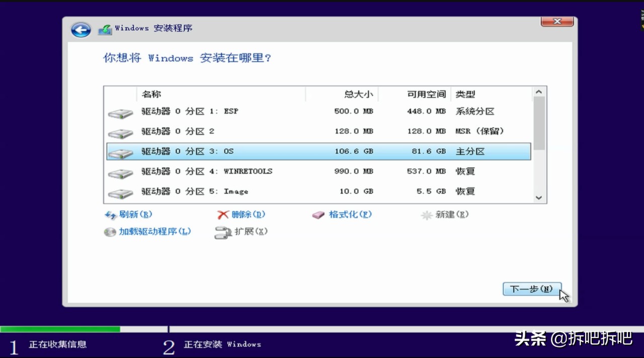Click the Windows Setup logo in the title bar

pyautogui.click(x=105, y=29)
